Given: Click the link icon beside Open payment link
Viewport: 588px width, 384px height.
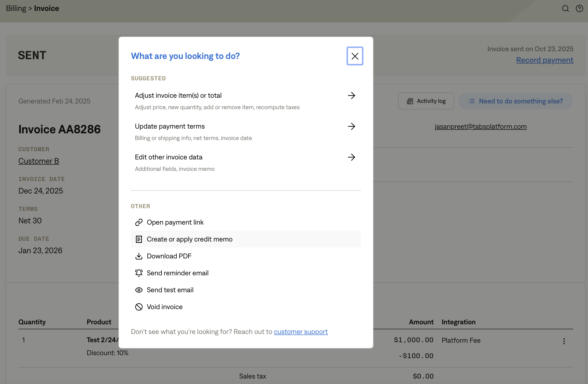Looking at the screenshot, I should click(x=139, y=222).
